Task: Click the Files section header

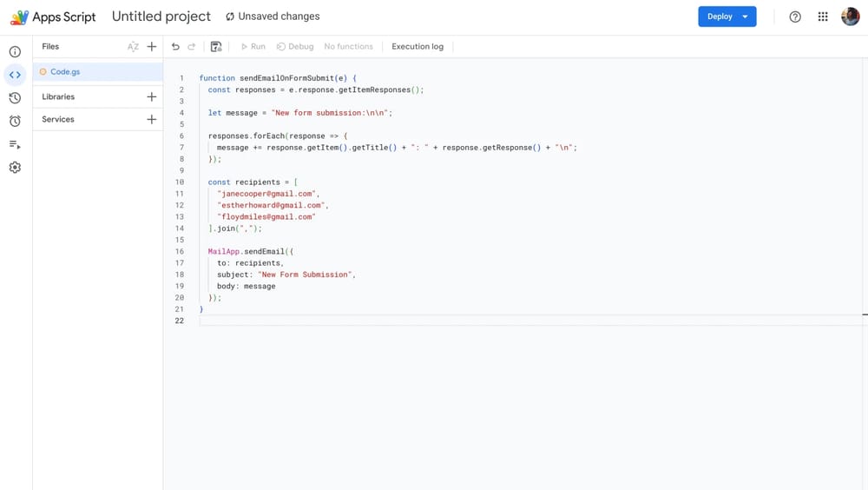Action: [x=50, y=47]
